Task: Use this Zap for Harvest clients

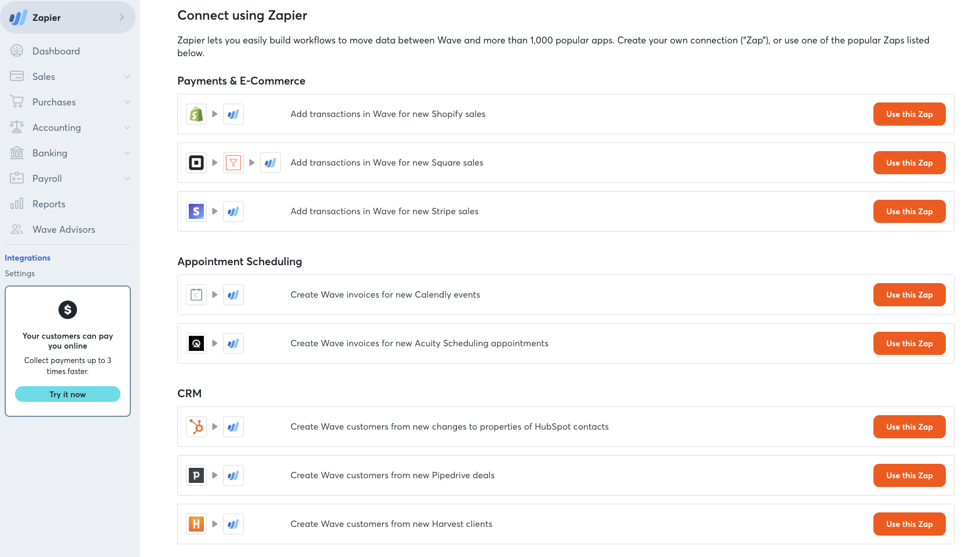Action: click(909, 524)
